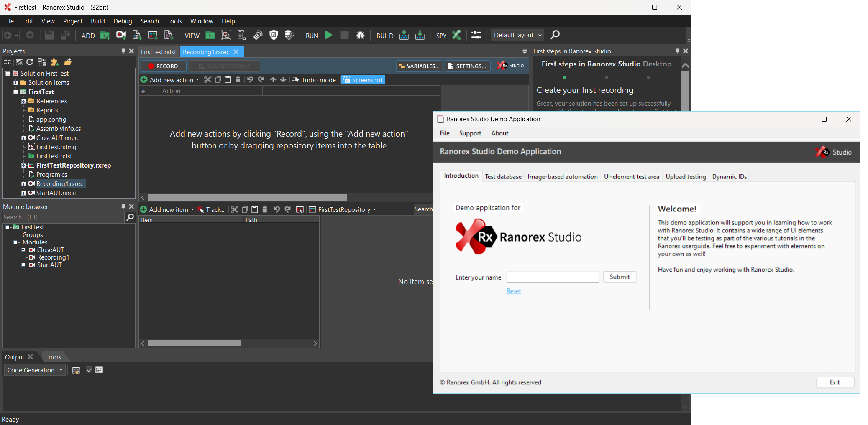The image size is (868, 425).
Task: Click Submit in the demo application
Action: point(620,277)
